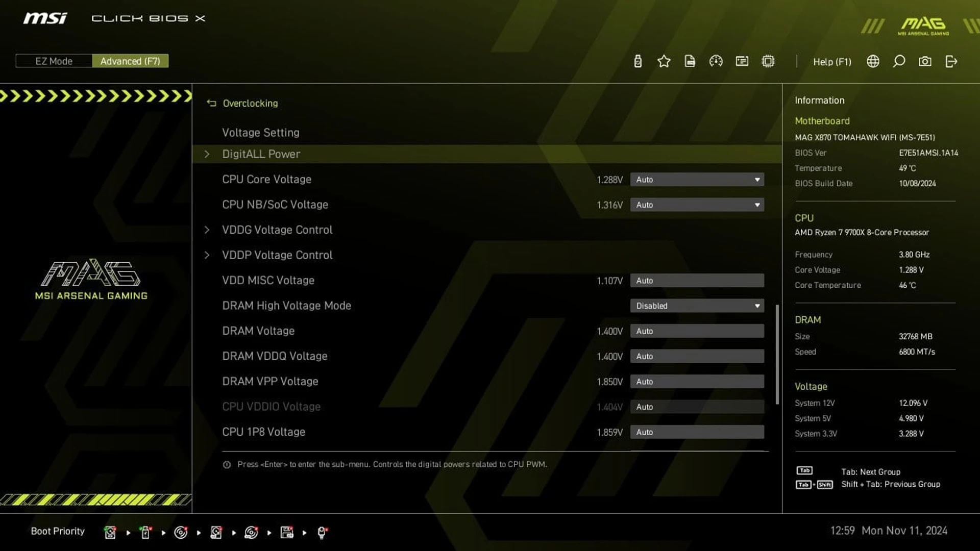
Task: Click the date and time display
Action: (x=889, y=531)
